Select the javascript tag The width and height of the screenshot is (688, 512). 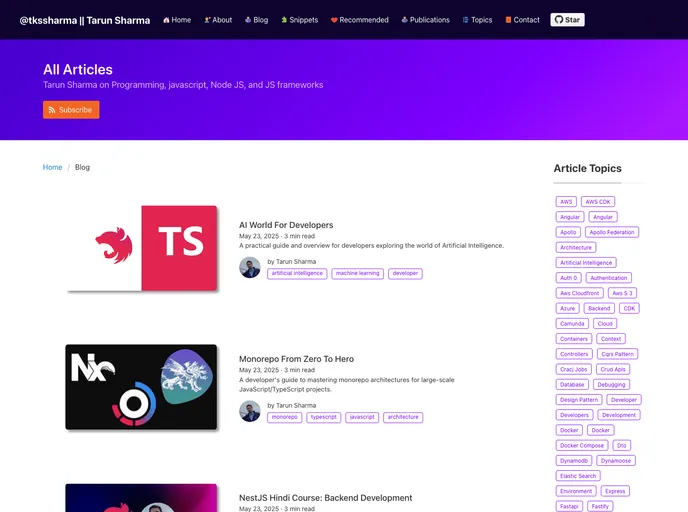coord(362,417)
